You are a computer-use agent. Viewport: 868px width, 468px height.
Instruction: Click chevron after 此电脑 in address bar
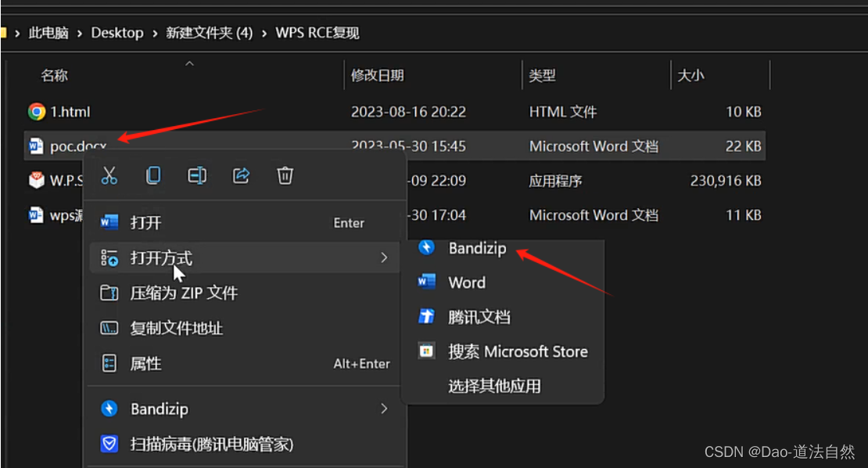[80, 33]
